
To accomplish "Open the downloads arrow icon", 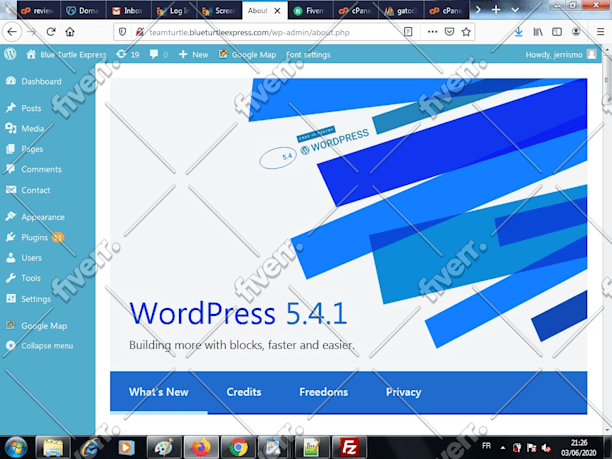I will click(x=519, y=32).
